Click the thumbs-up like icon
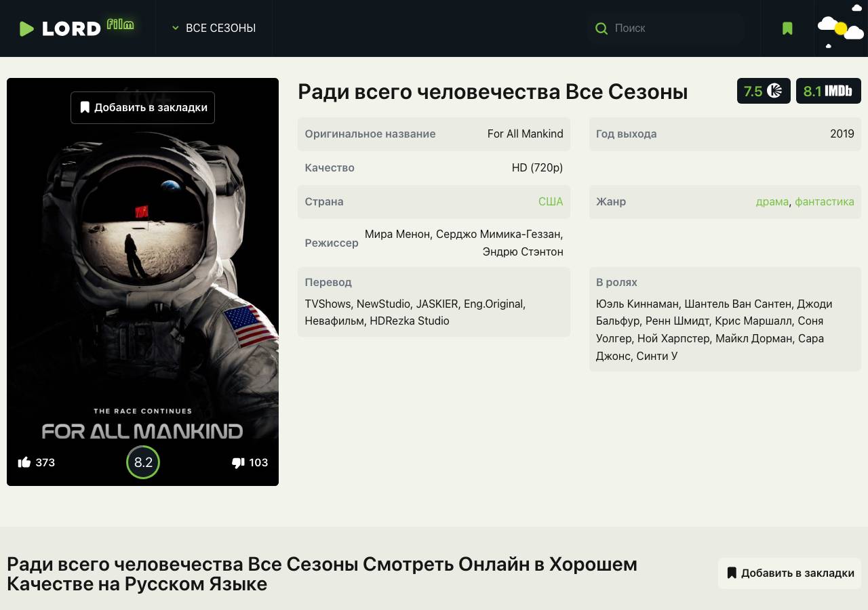The image size is (868, 610). tap(24, 462)
